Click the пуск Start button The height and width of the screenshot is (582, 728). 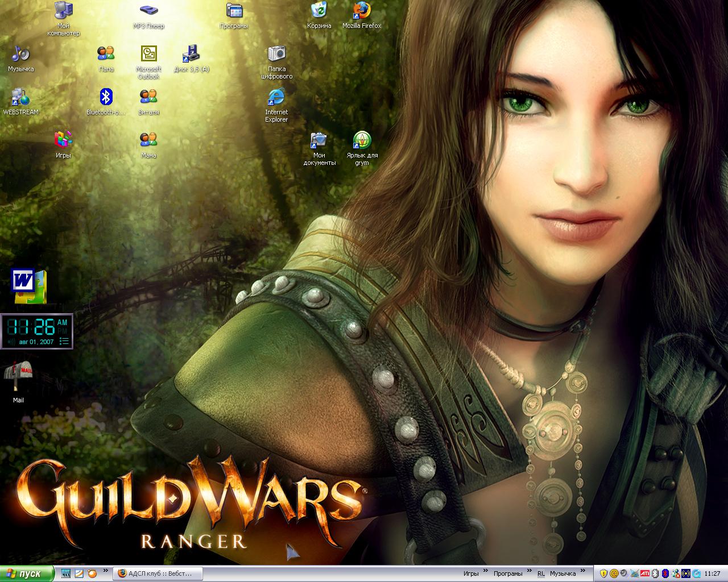(27, 573)
